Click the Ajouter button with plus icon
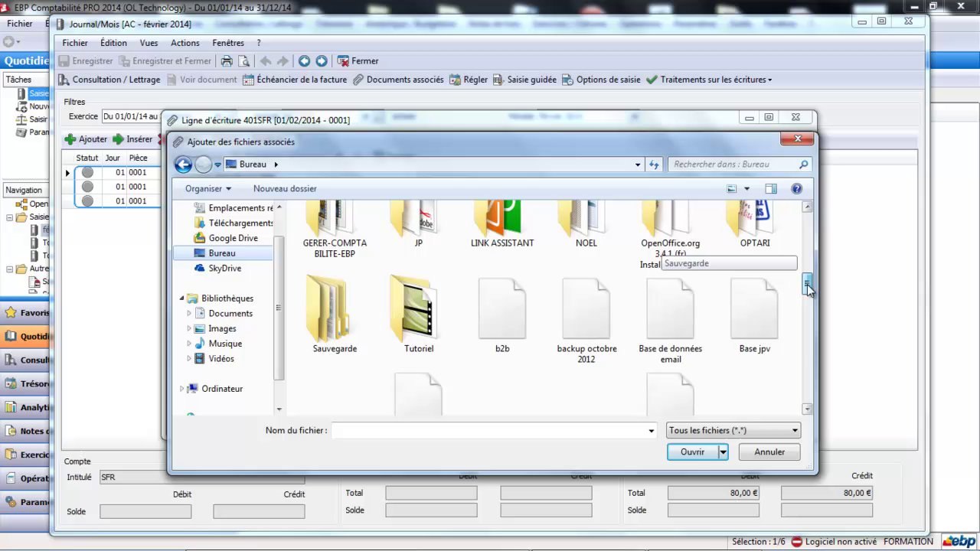The width and height of the screenshot is (980, 551). click(86, 139)
